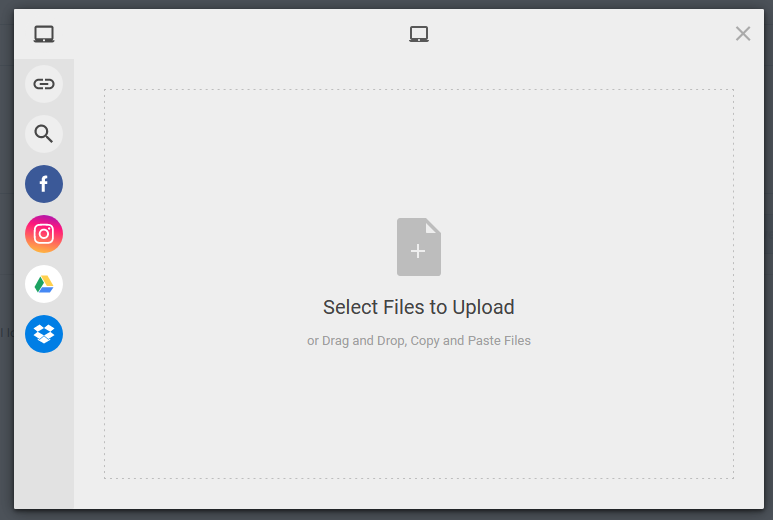Choose Instagram as upload source
The image size is (773, 520).
click(44, 234)
